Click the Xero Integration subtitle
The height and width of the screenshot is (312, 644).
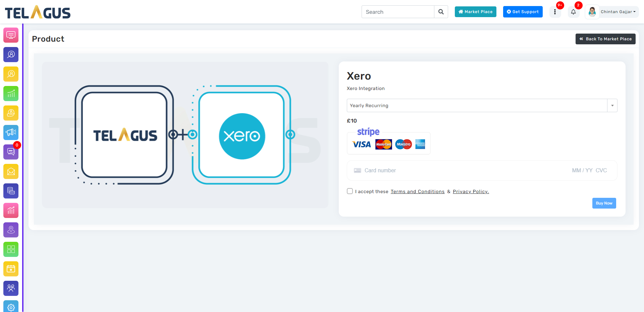[366, 89]
